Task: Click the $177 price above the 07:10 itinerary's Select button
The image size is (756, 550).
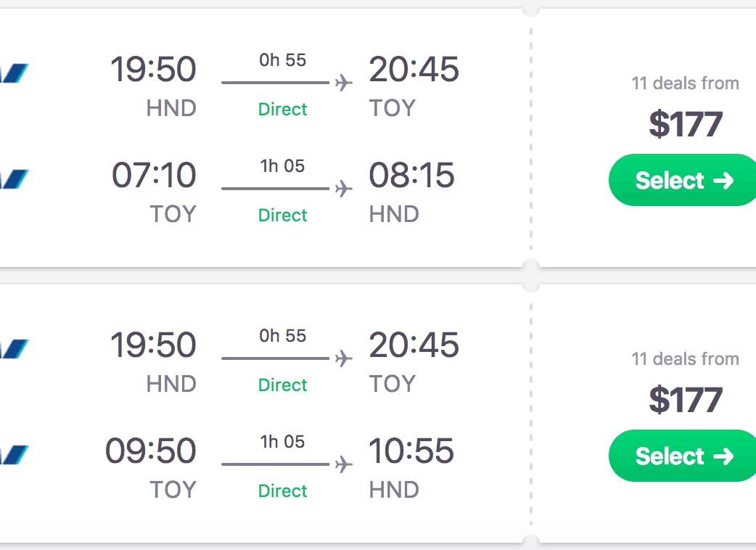Action: (x=686, y=124)
